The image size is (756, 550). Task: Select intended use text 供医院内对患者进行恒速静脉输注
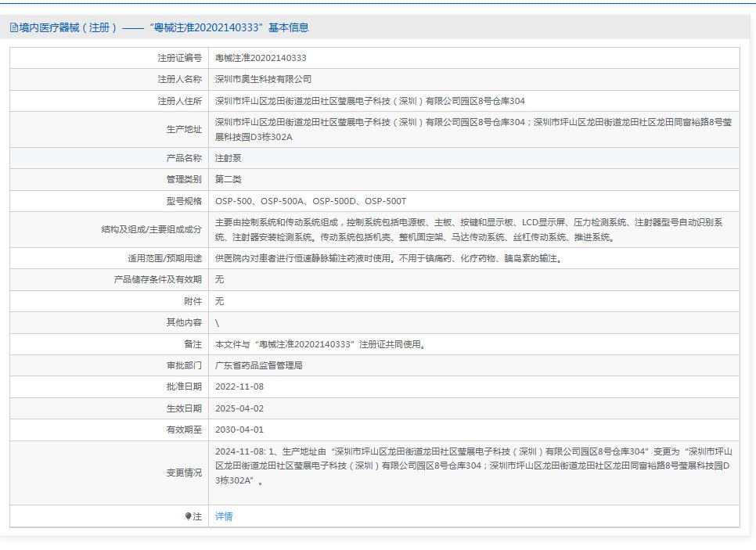pos(389,258)
